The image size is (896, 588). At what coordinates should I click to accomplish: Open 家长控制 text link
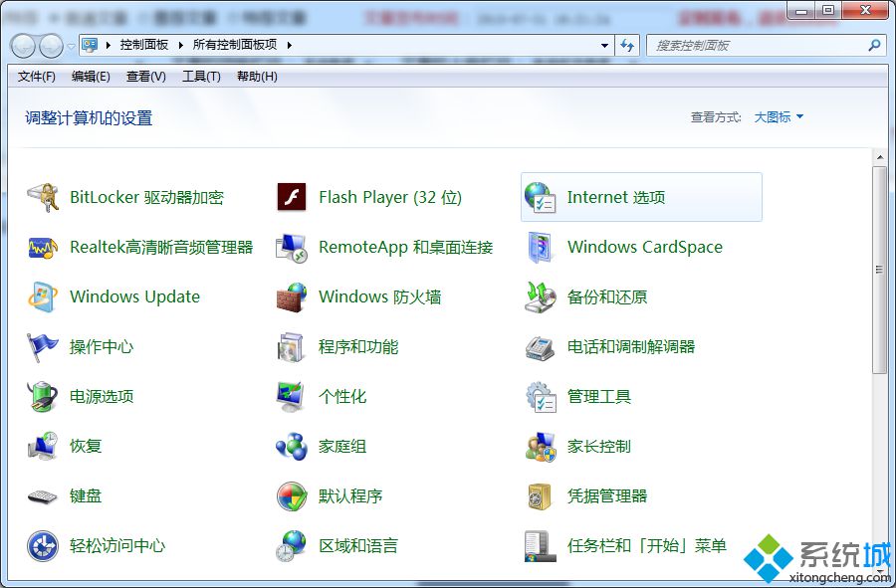pyautogui.click(x=599, y=447)
